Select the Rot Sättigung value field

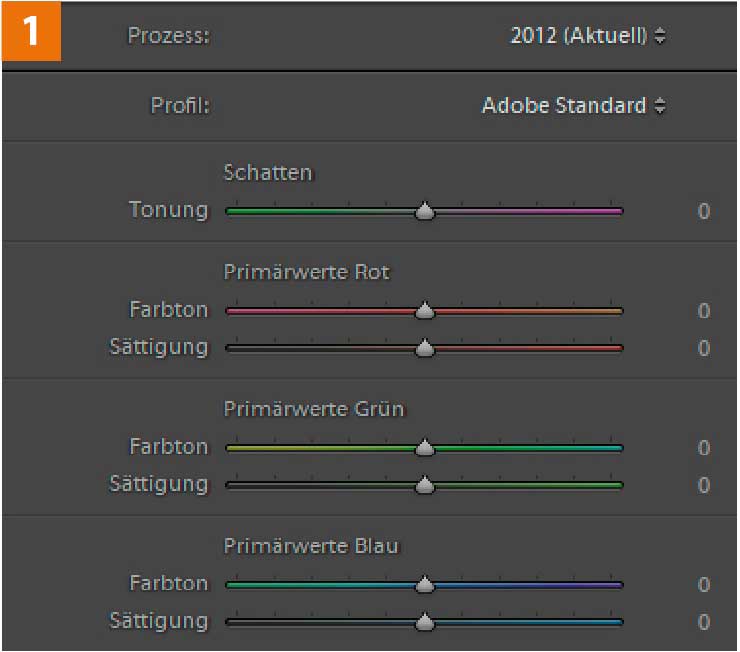point(704,348)
